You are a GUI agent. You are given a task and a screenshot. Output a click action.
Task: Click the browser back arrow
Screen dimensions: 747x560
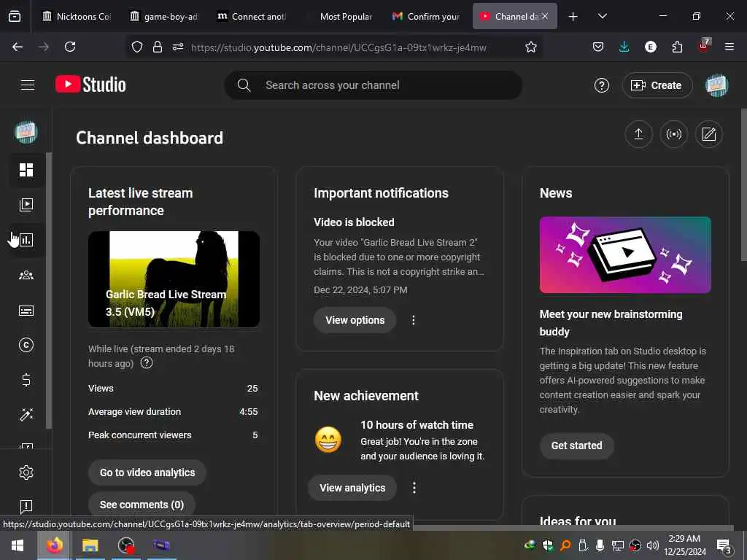click(18, 47)
